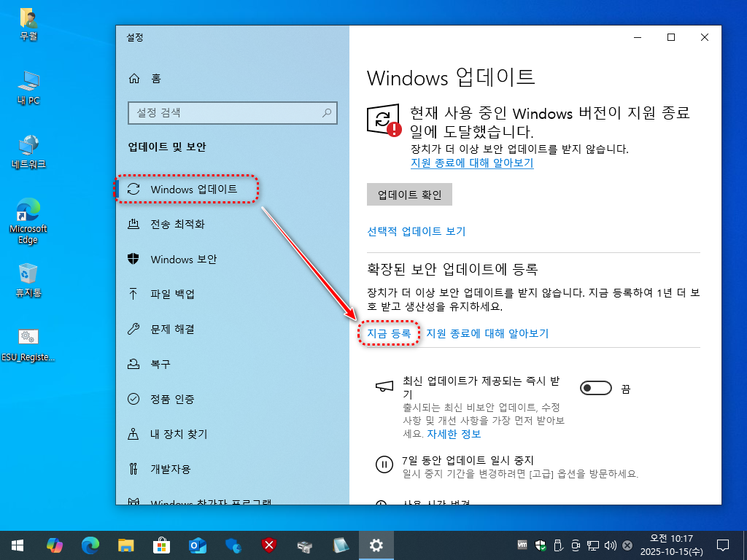Screen dimensions: 747x560
Task: Click the settings search field (설정 검색)
Action: tap(233, 113)
